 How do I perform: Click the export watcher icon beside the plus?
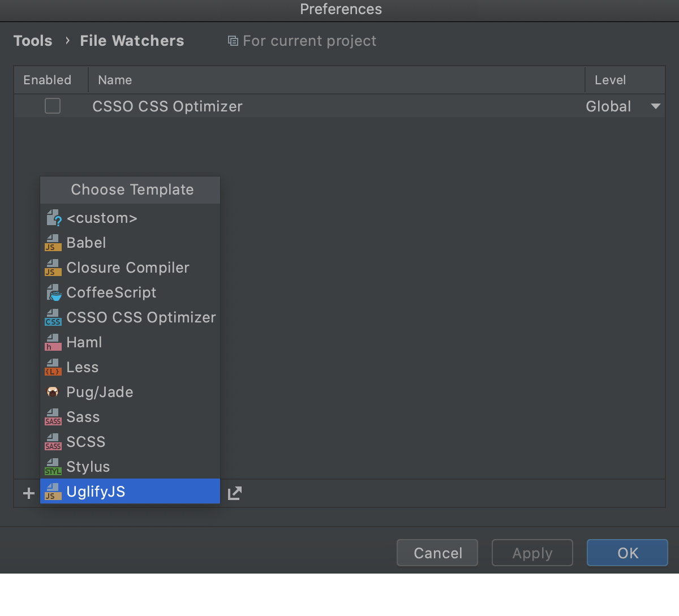point(234,493)
